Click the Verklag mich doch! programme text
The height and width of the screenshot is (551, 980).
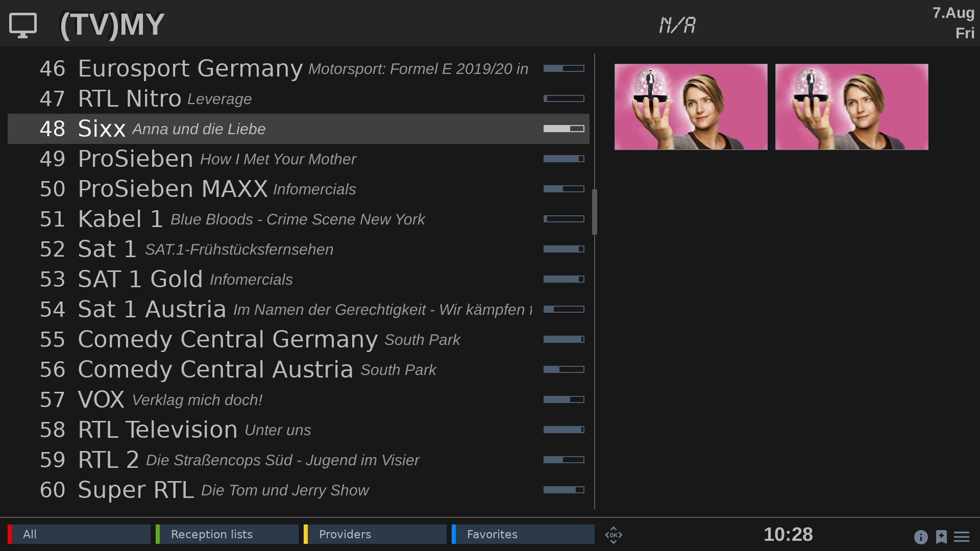pos(197,400)
